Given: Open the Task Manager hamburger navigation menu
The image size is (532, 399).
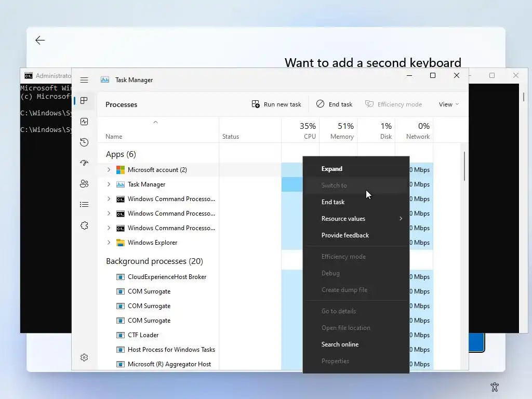Looking at the screenshot, I should pyautogui.click(x=84, y=80).
